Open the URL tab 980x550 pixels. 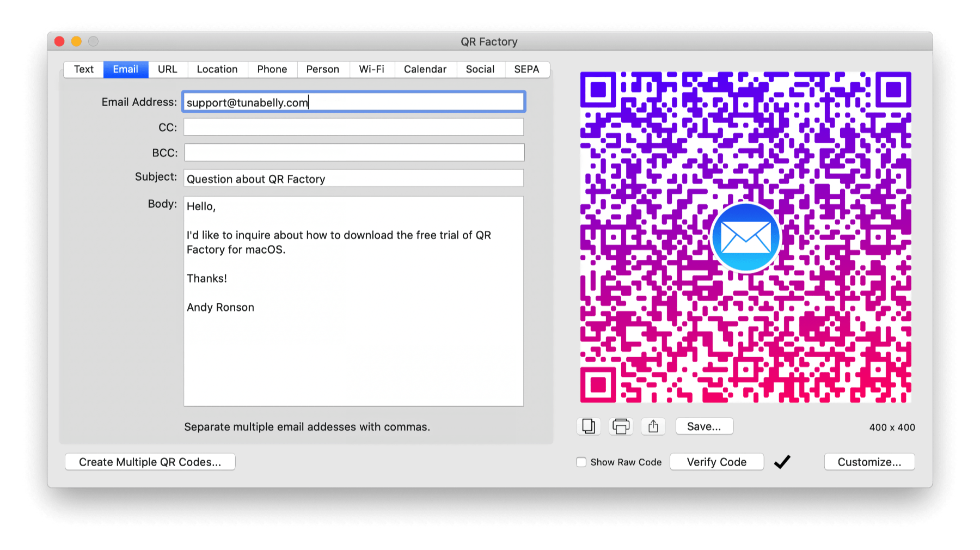[x=168, y=69]
